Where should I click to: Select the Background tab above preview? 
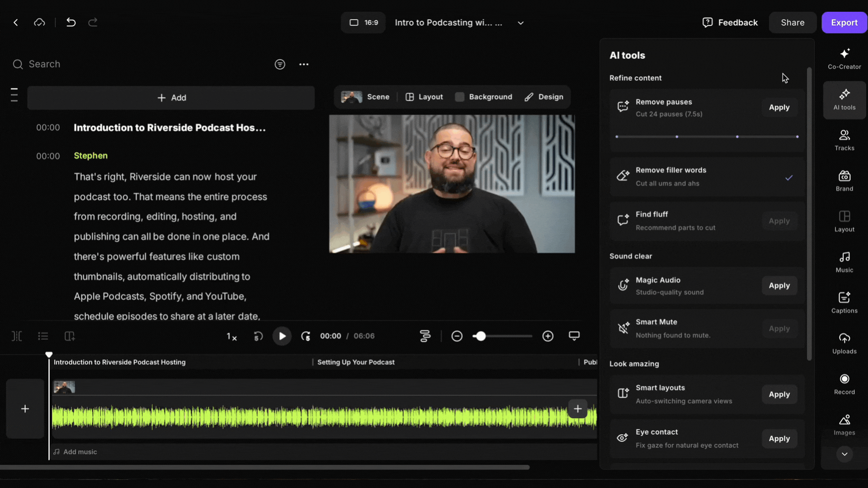pos(484,97)
